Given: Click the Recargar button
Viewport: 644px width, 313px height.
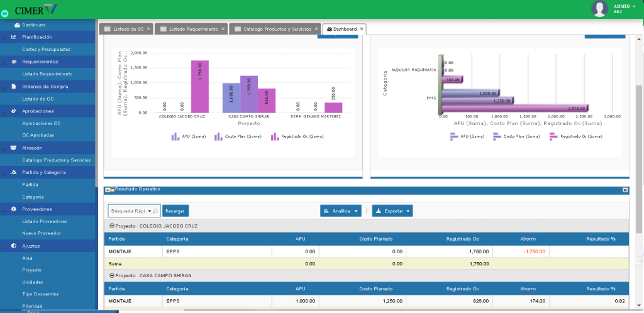Looking at the screenshot, I should tap(174, 211).
